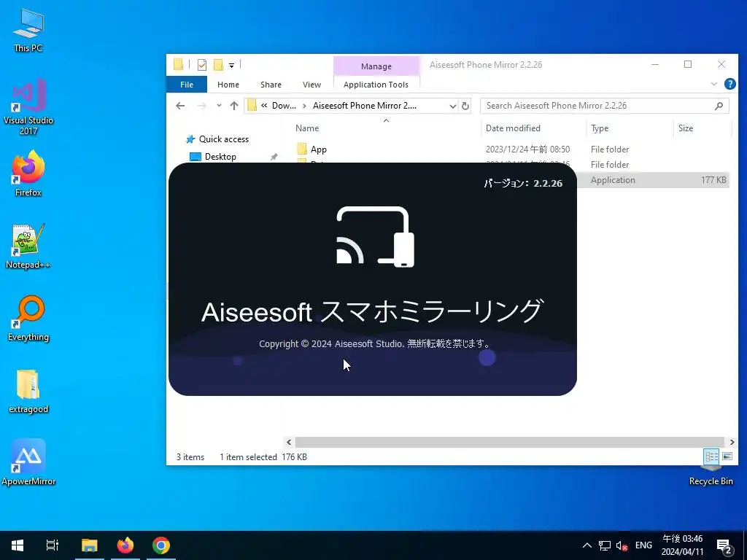Viewport: 747px width, 560px height.
Task: Open Task View in taskbar
Action: pos(53,545)
